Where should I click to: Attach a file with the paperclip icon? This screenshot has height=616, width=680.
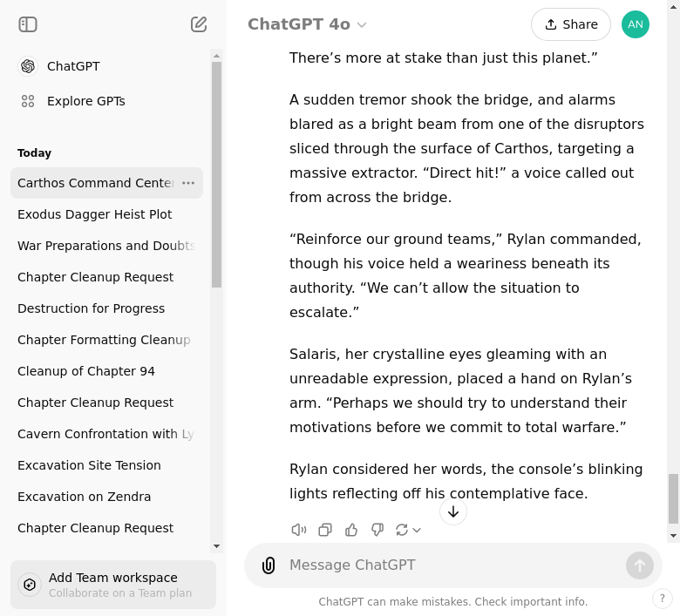(269, 565)
